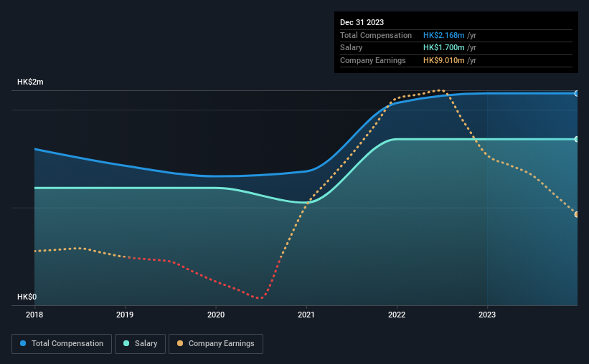Click the 2018 x-axis label
589x364 pixels.
click(x=34, y=315)
